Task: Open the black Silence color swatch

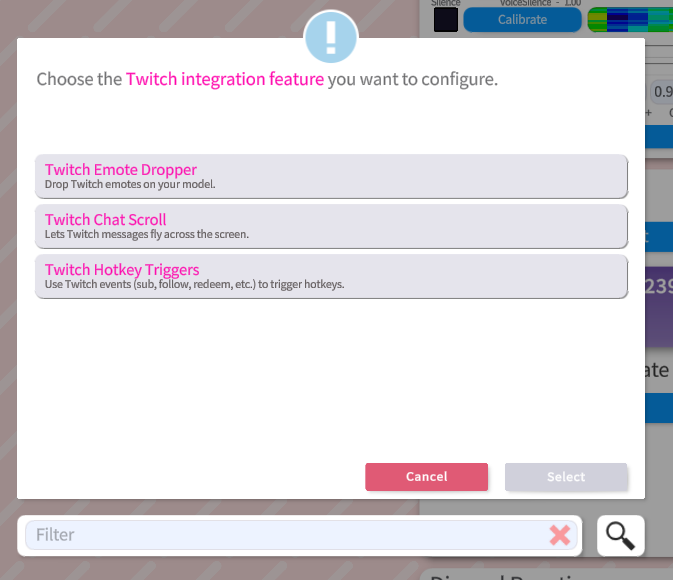Action: (x=446, y=20)
